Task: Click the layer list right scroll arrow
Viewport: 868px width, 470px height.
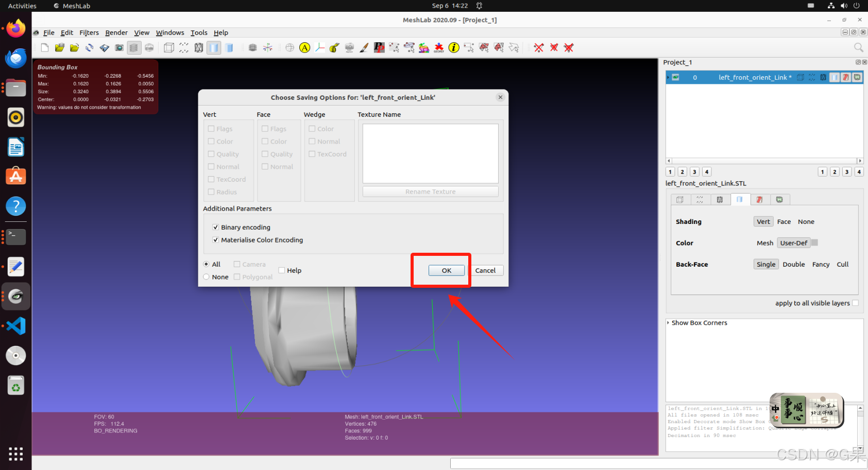Action: [x=860, y=161]
